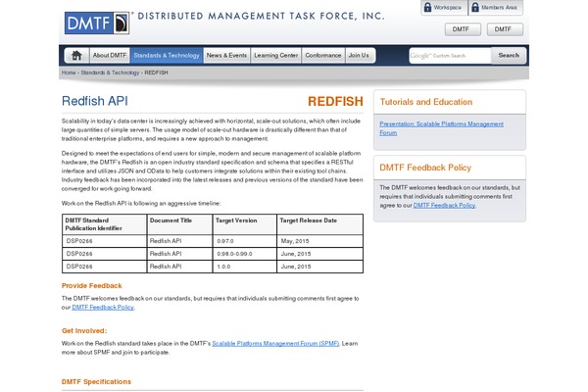This screenshot has height=392, width=588.
Task: Open DMTF Feedback Policy link under Provide Feedback
Action: [x=103, y=307]
